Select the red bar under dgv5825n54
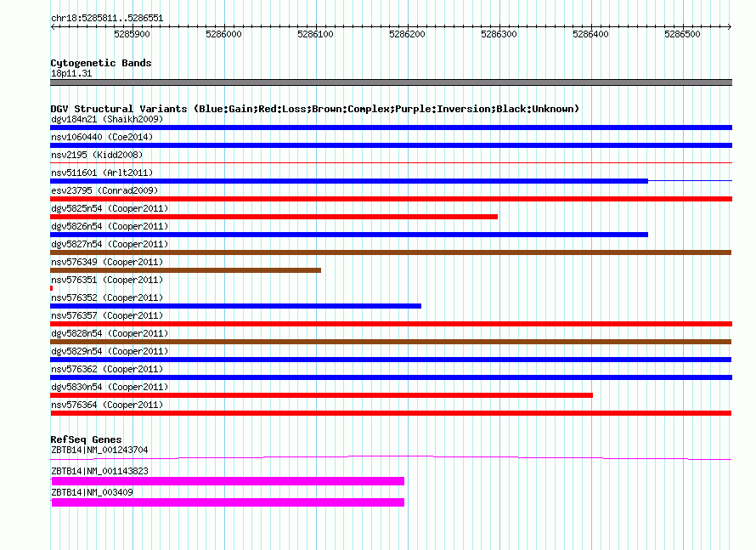This screenshot has width=756, height=550. point(274,217)
